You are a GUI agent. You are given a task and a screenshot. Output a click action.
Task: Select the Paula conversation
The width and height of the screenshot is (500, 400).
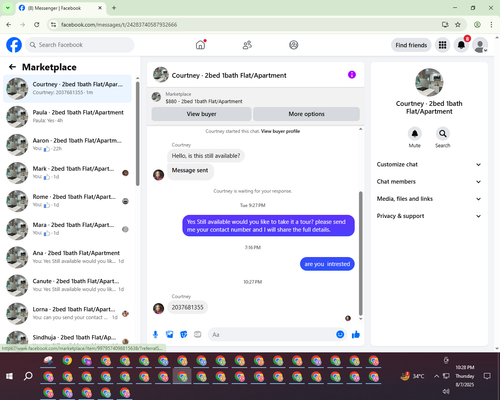point(67,117)
